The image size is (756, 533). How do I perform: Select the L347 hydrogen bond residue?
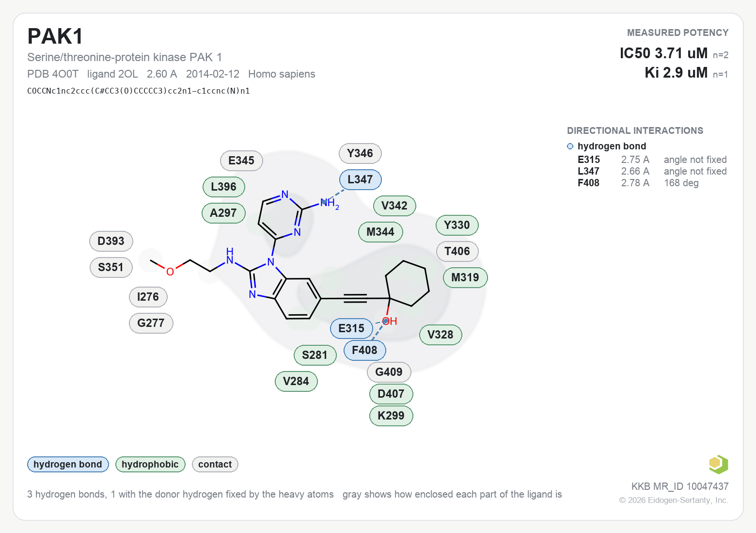(360, 179)
